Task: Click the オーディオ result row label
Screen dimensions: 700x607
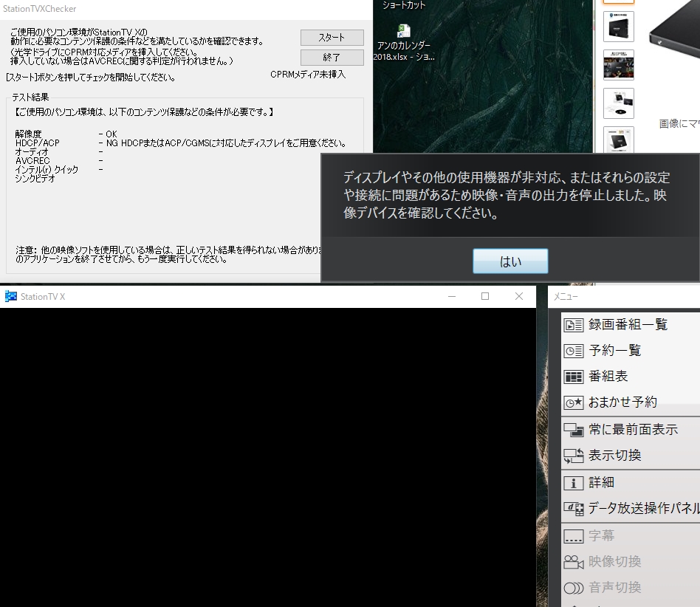Action: (x=32, y=152)
